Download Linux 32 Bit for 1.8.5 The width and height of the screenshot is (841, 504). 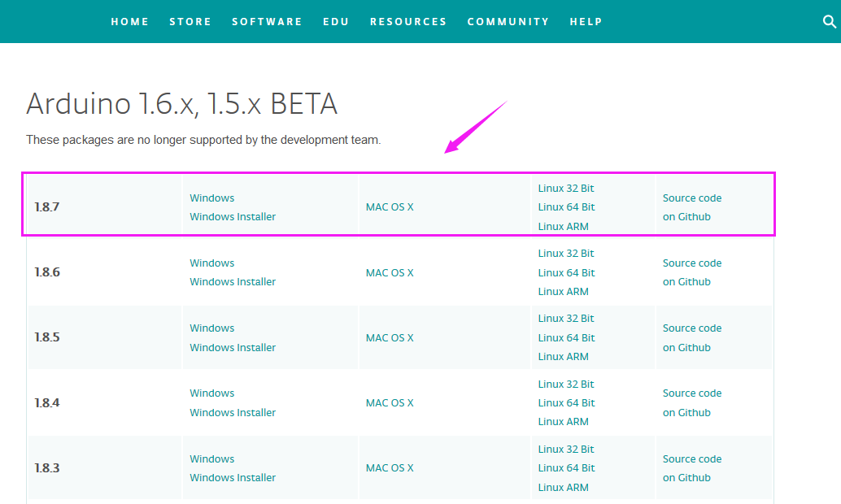pos(566,319)
